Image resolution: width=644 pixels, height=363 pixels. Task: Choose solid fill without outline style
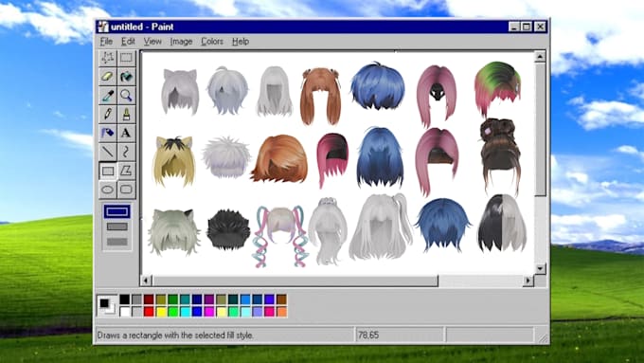point(117,242)
